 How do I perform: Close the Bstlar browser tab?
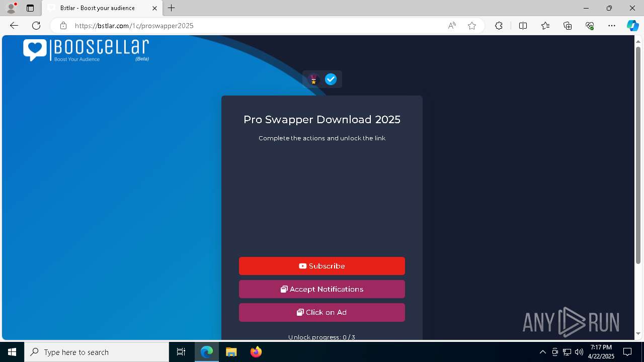pos(155,8)
